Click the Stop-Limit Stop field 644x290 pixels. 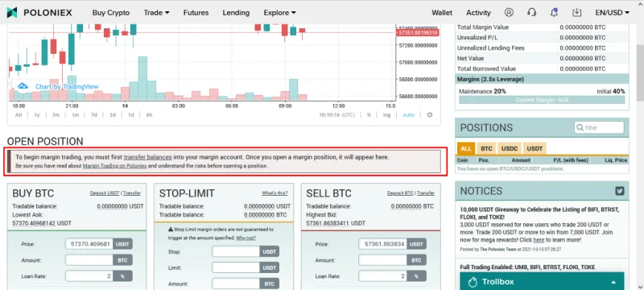pyautogui.click(x=236, y=251)
